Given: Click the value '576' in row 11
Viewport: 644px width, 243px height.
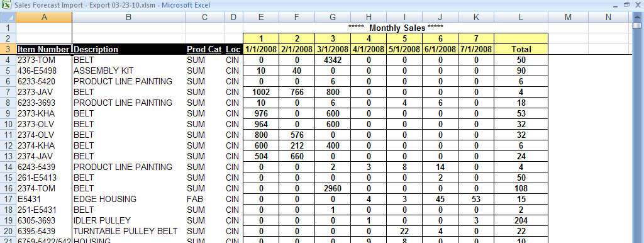Looking at the screenshot, I should coord(297,135).
